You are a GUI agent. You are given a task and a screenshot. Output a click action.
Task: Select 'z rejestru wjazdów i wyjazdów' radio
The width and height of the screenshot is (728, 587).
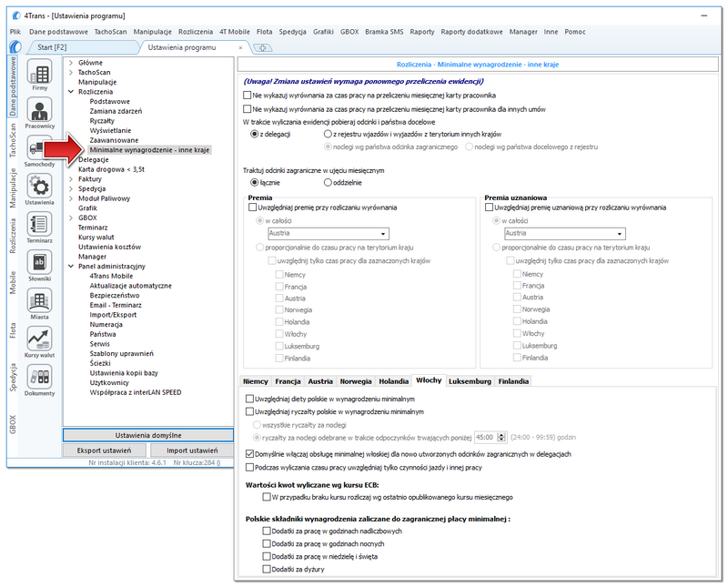[x=328, y=134]
